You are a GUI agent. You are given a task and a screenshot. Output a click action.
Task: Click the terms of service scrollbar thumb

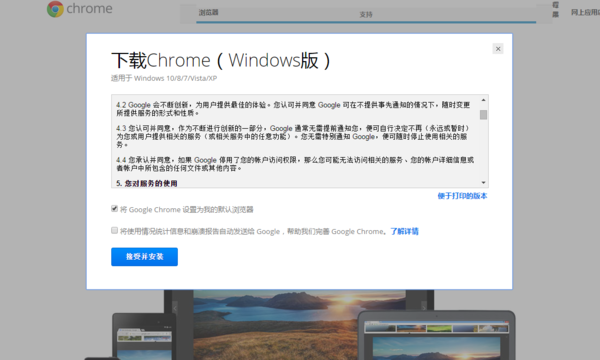coord(484,115)
